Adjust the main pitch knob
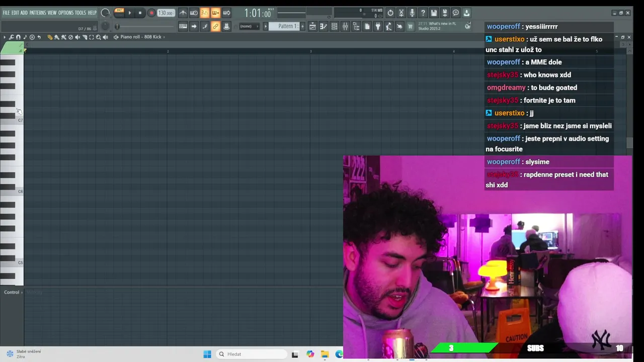The image size is (644, 362). pyautogui.click(x=105, y=26)
